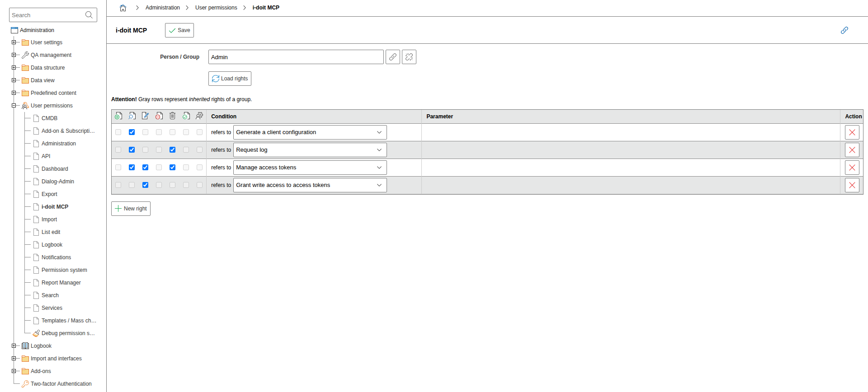Remove the Manage access tokens right row

pos(852,168)
